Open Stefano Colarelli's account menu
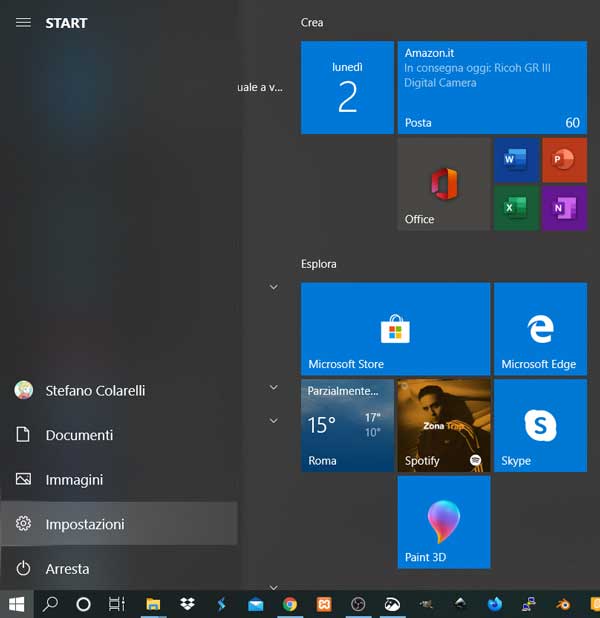 coord(118,391)
